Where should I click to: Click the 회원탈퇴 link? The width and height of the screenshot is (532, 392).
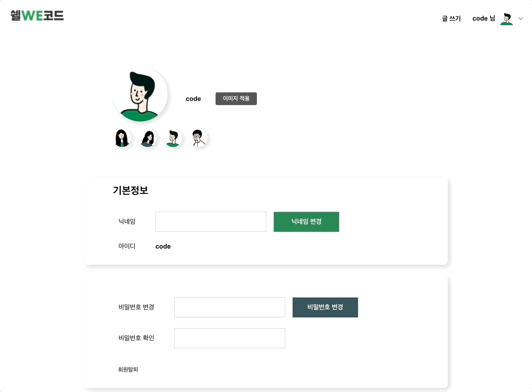[x=128, y=369]
